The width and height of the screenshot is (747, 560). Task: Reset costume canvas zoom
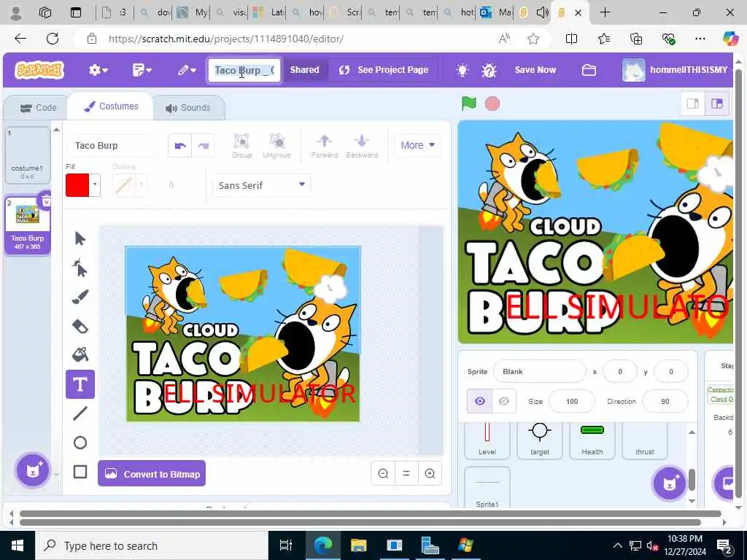coord(406,474)
